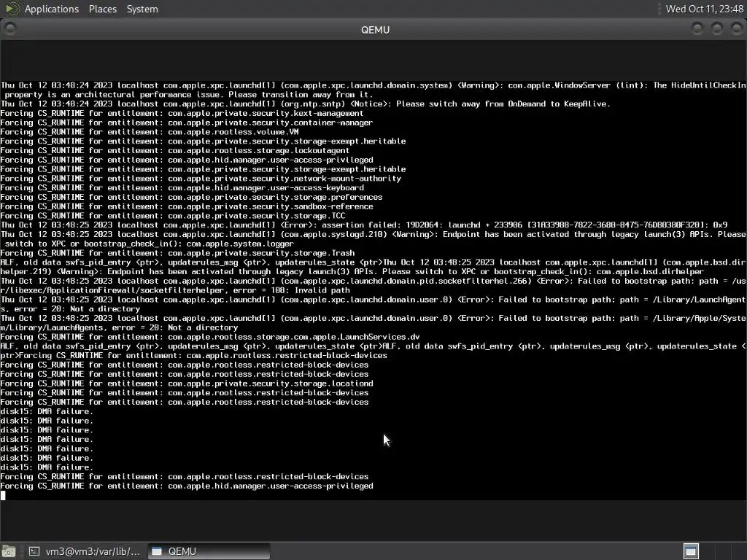Click the container-manager entitlement line

click(187, 122)
